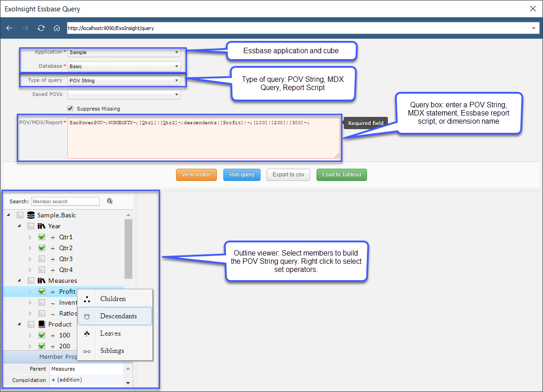Collapse the Product dimension node

coord(20,324)
